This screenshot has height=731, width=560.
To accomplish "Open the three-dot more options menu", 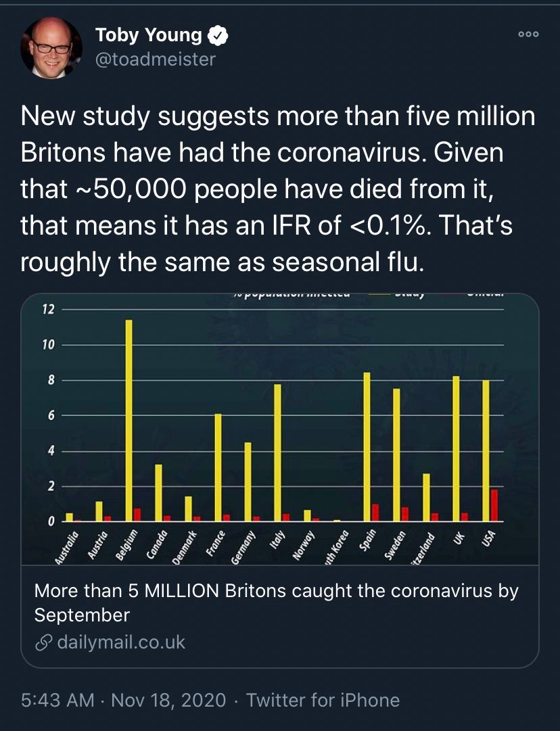I will (527, 34).
